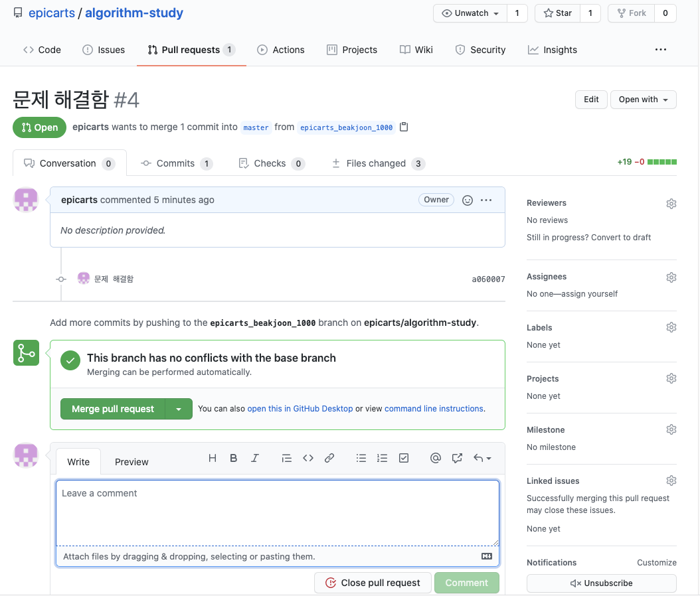The height and width of the screenshot is (596, 700).
Task: Open comment options three-dot menu
Action: 486,200
